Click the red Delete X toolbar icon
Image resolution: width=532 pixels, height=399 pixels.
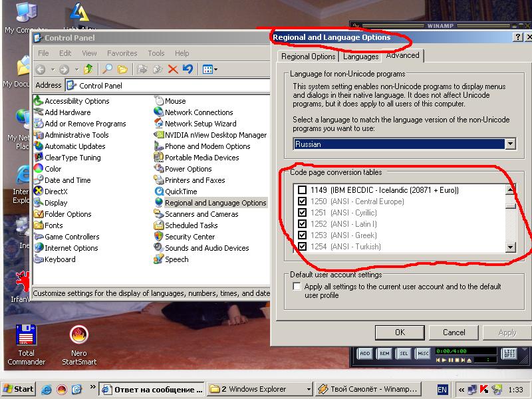point(173,69)
